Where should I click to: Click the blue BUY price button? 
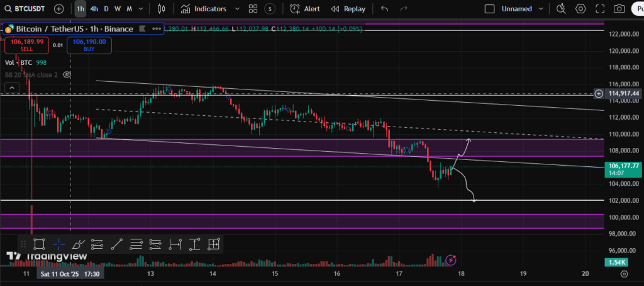89,45
